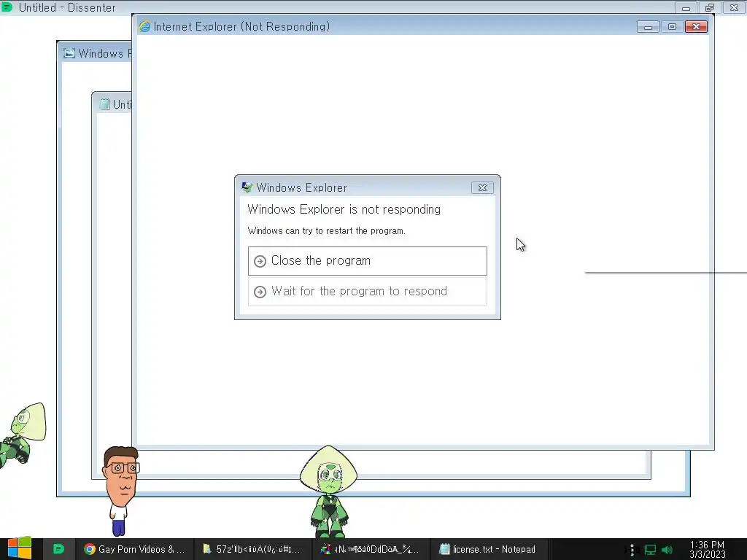Open the volume speaker tray icon
The image size is (747, 560).
click(x=667, y=550)
